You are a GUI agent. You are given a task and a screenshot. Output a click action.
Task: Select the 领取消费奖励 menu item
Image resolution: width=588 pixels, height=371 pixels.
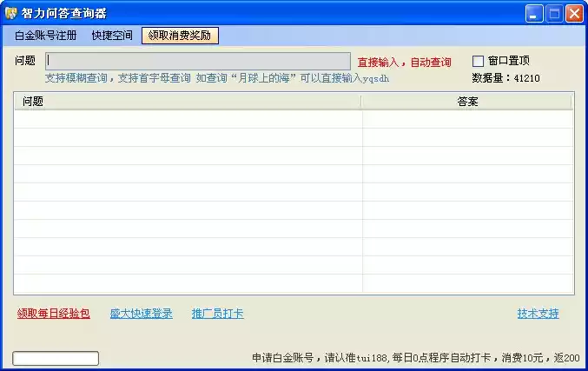(180, 36)
